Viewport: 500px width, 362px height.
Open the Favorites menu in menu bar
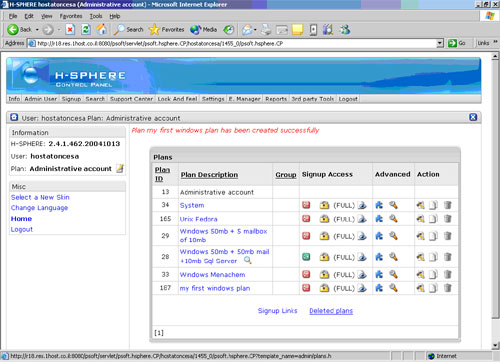point(71,16)
